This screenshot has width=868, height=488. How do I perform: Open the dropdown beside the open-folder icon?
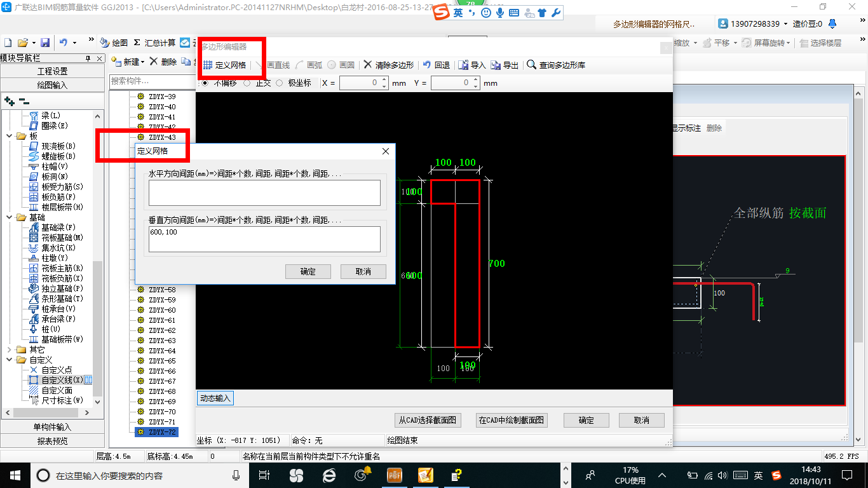point(33,43)
